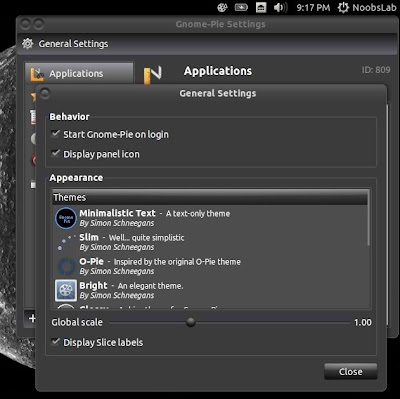Open General Settings in Gnome-Pie Settings window
Screen dimensions: 400x399
(x=73, y=44)
